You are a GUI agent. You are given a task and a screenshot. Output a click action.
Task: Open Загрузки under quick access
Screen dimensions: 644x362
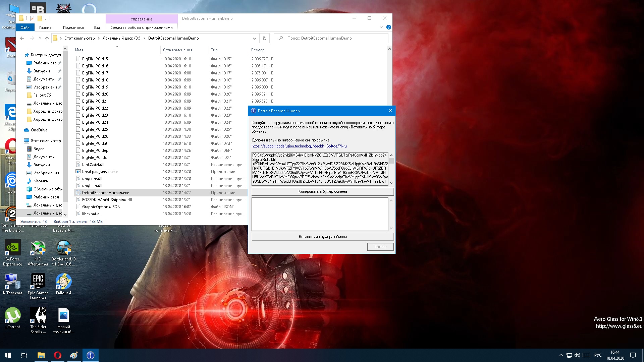coord(42,71)
